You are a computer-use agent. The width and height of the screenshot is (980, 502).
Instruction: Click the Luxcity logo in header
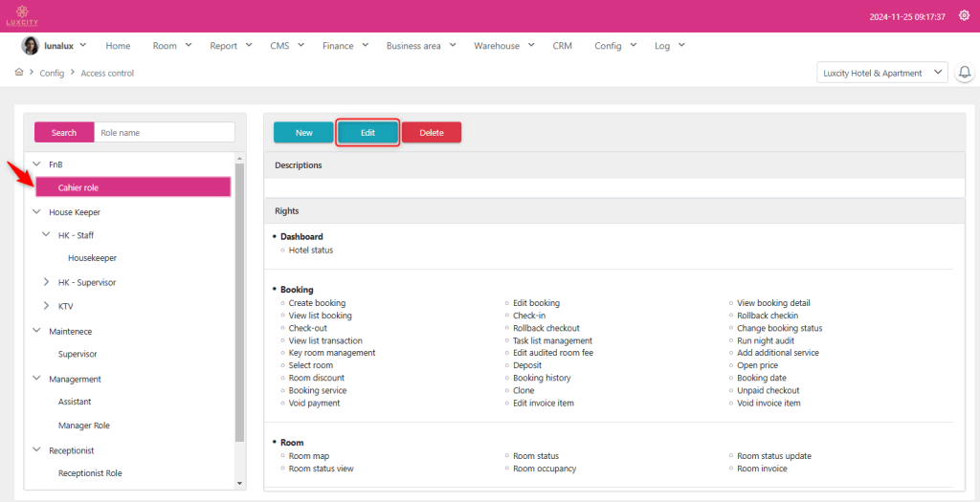pyautogui.click(x=20, y=15)
